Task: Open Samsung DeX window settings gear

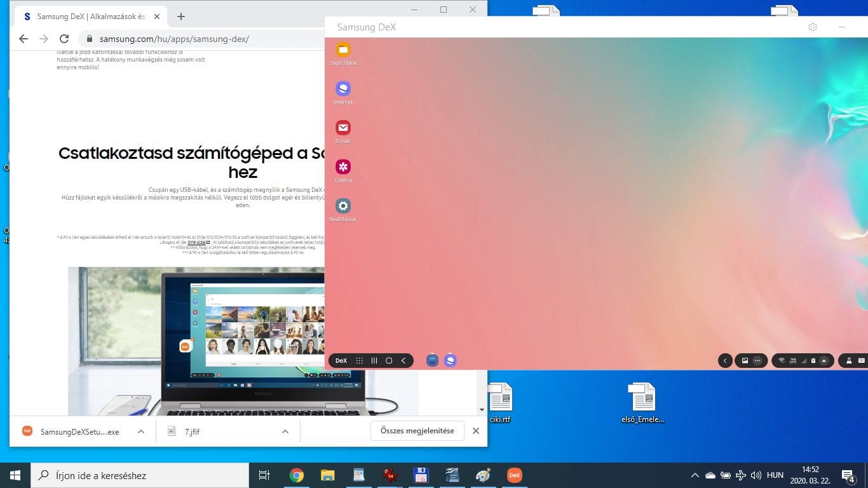Action: [x=812, y=27]
